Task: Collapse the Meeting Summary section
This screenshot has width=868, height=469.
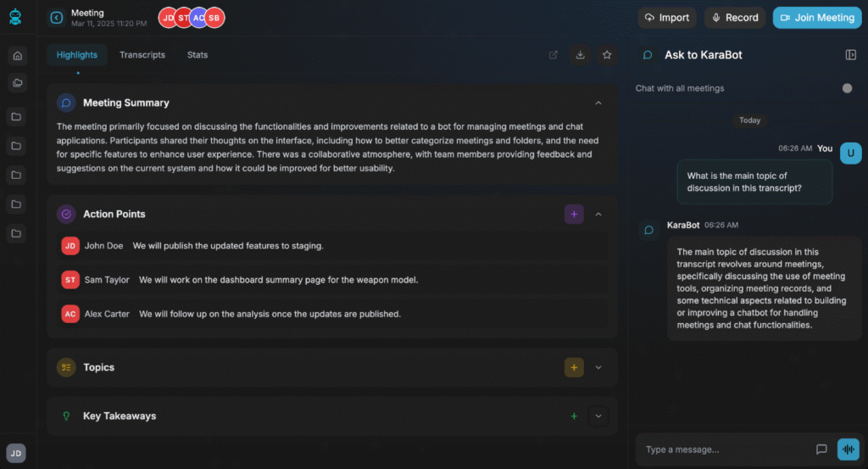Action: [598, 103]
